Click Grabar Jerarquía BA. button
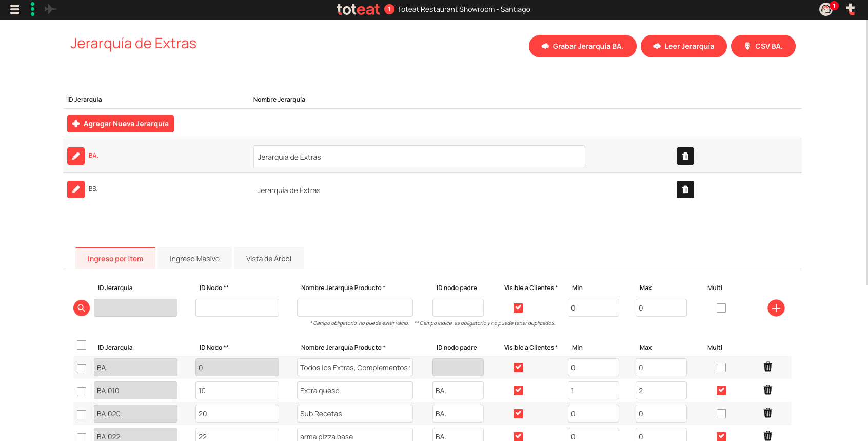Screen dimensions: 868x441 582,46
